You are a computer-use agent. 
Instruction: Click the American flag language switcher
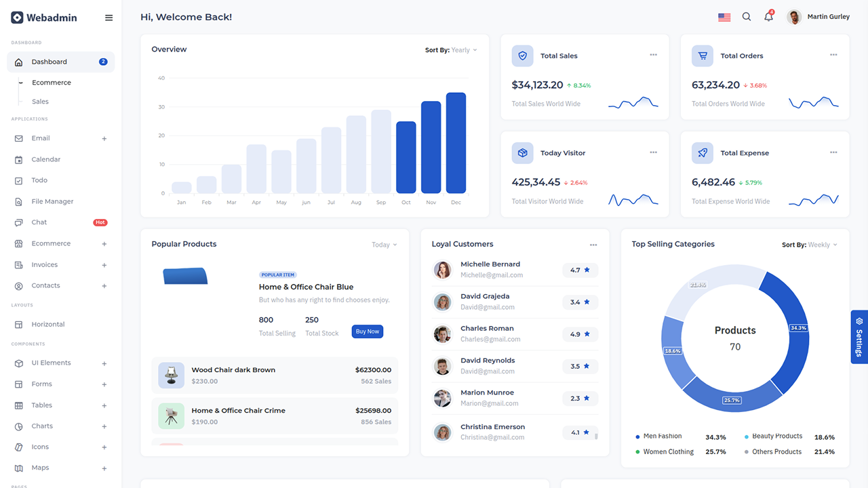[x=724, y=16]
